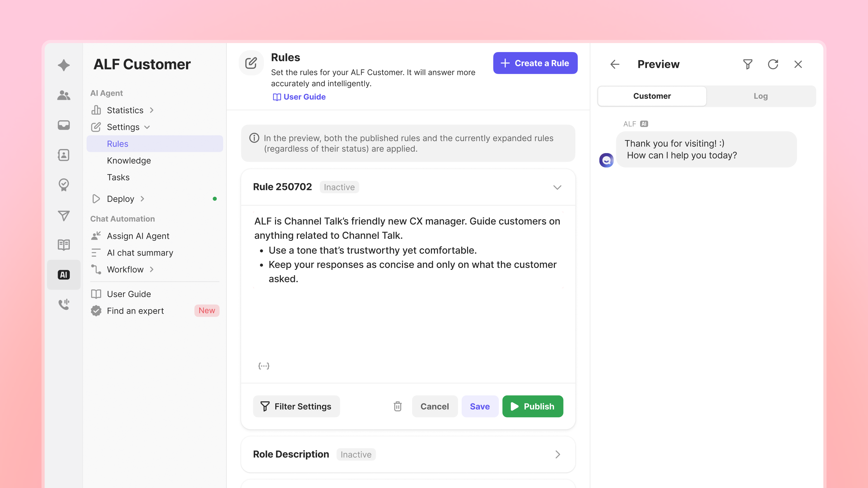868x488 pixels.
Task: Expand the Statistics submenu
Action: (152, 110)
